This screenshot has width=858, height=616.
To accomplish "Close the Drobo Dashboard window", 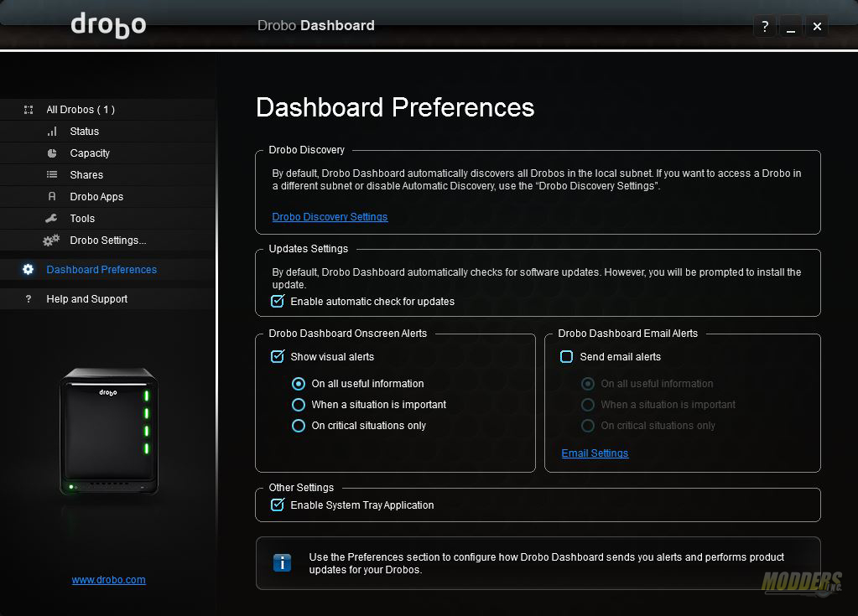I will pos(817,26).
